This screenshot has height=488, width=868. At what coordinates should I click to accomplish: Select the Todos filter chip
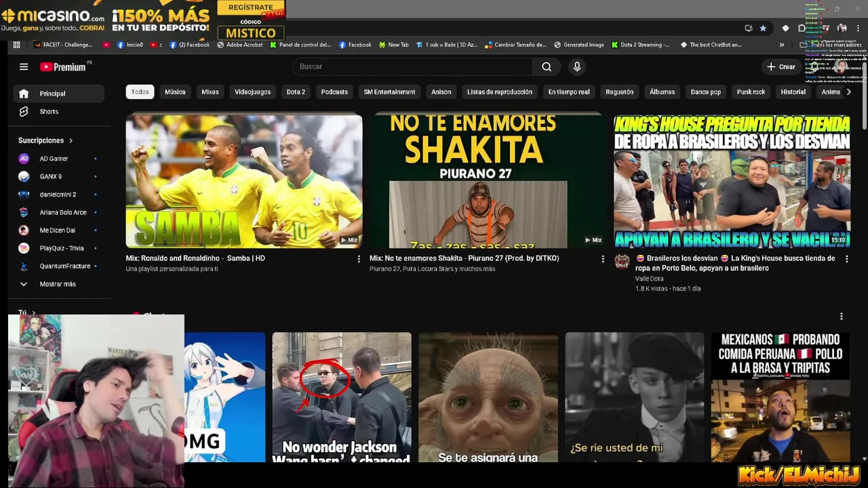[x=140, y=91]
